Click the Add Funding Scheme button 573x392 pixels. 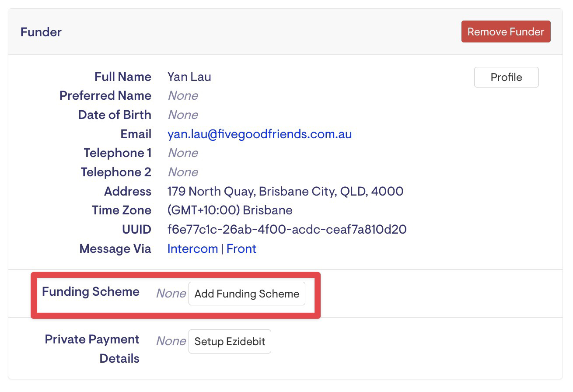(247, 294)
